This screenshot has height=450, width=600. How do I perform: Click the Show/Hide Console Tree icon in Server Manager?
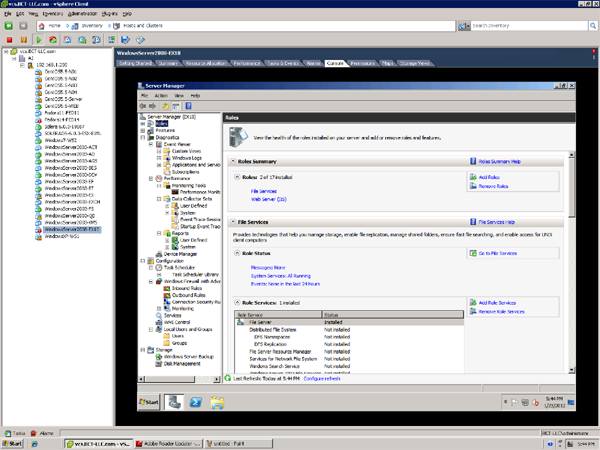pos(176,106)
